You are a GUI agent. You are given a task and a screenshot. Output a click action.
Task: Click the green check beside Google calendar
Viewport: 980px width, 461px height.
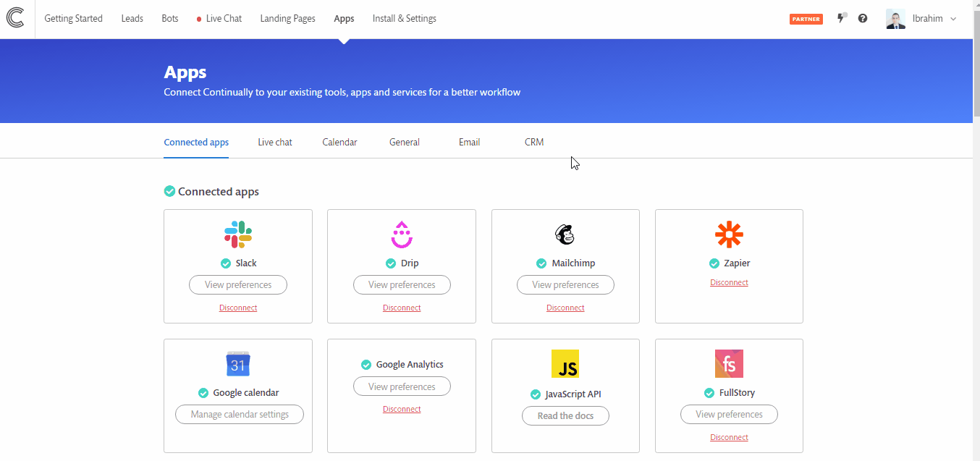tap(203, 393)
